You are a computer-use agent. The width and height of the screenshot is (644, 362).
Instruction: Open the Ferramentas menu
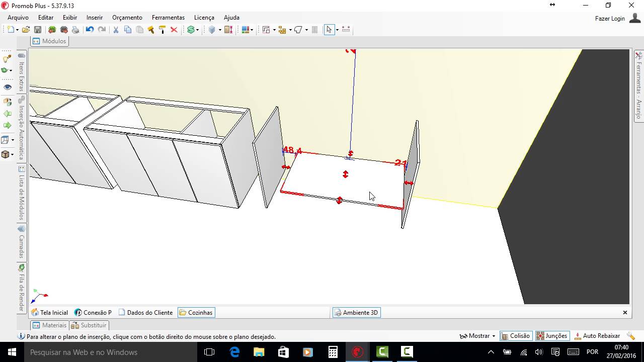[x=168, y=18]
